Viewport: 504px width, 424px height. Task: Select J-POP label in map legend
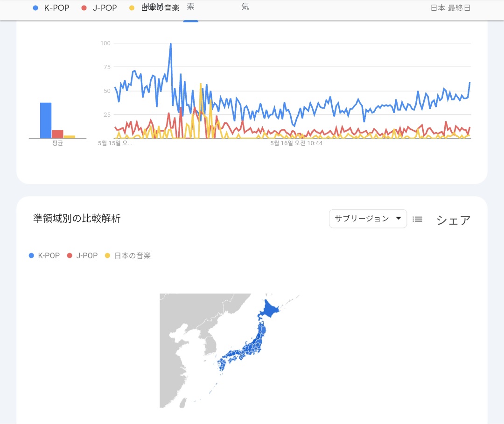click(x=87, y=255)
